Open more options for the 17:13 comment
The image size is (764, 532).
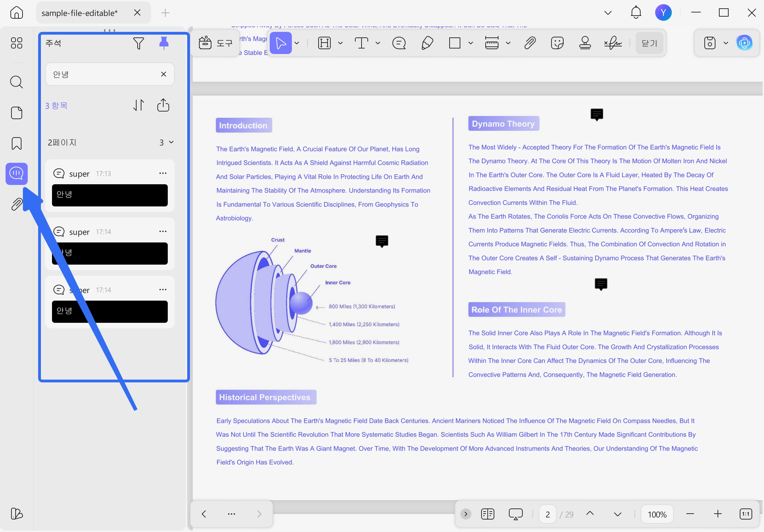pyautogui.click(x=163, y=173)
